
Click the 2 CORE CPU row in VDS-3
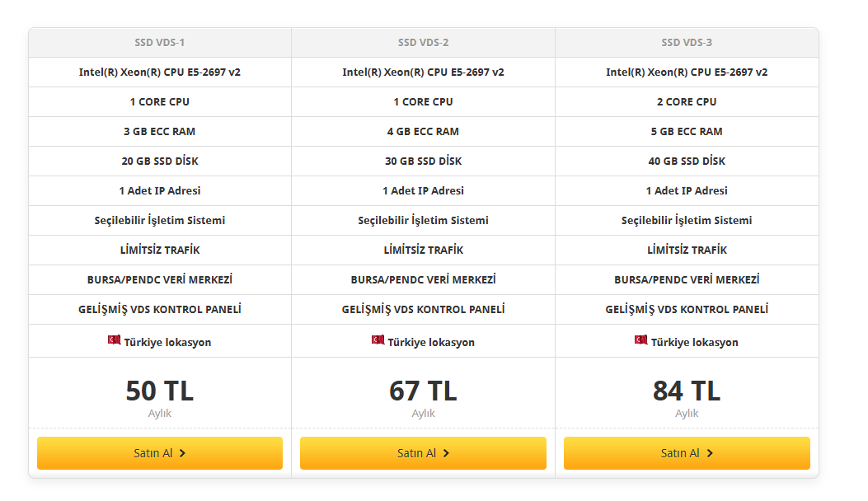[x=687, y=102]
